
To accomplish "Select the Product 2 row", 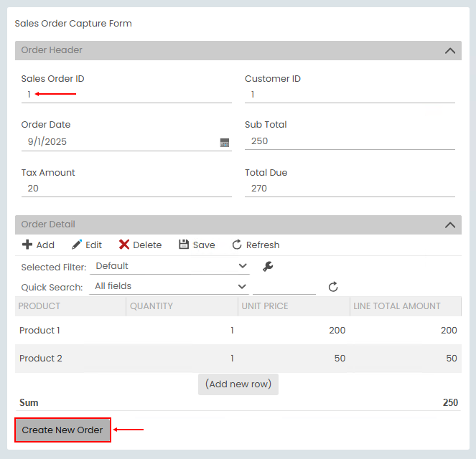I will [41, 359].
